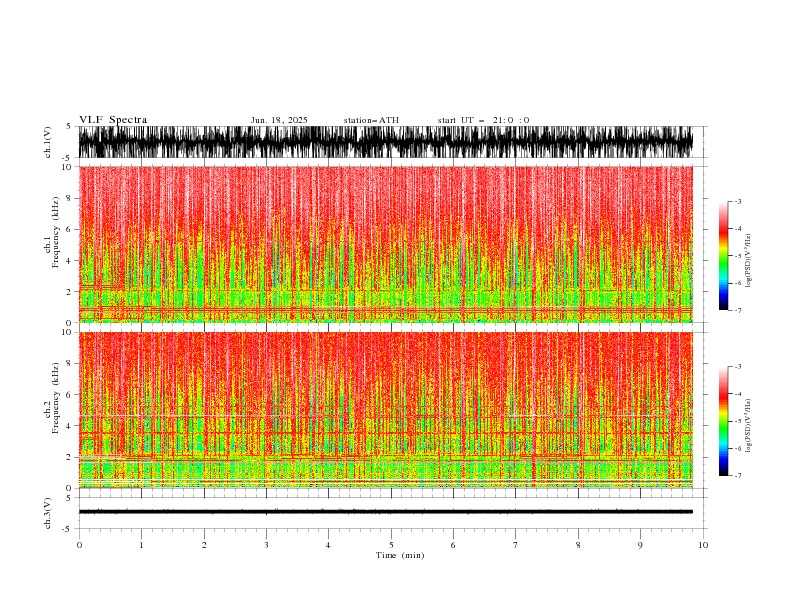Click the "ch.3(V)" axis label
Viewport: 792px width, 612px height.
tap(48, 513)
